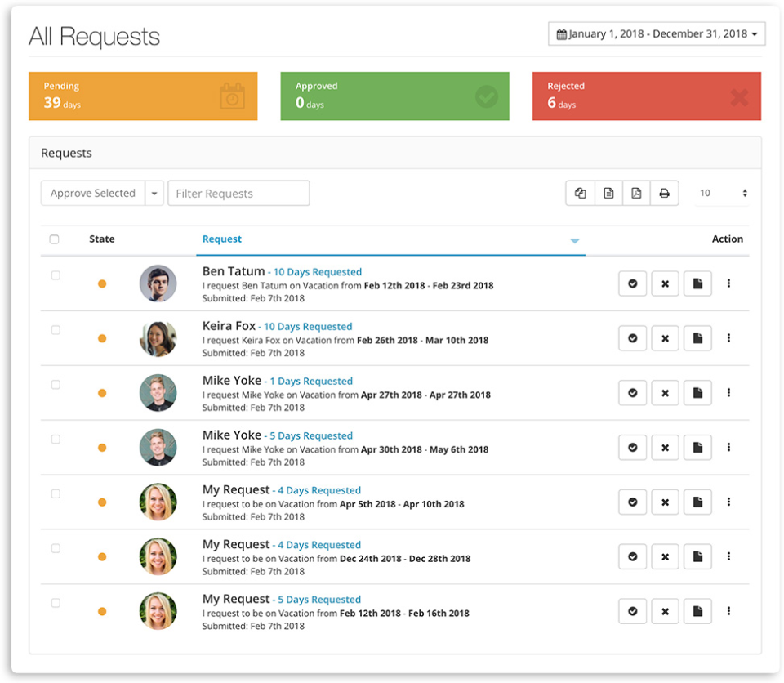
Task: Open document for Ben Tatum's request
Action: tap(697, 283)
